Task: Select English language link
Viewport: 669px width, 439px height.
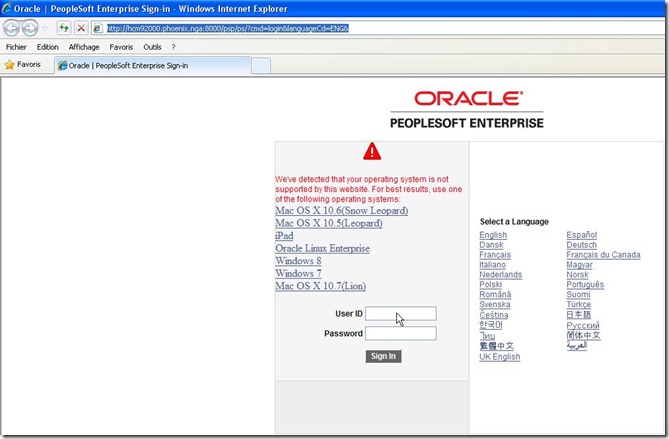Action: click(x=493, y=235)
